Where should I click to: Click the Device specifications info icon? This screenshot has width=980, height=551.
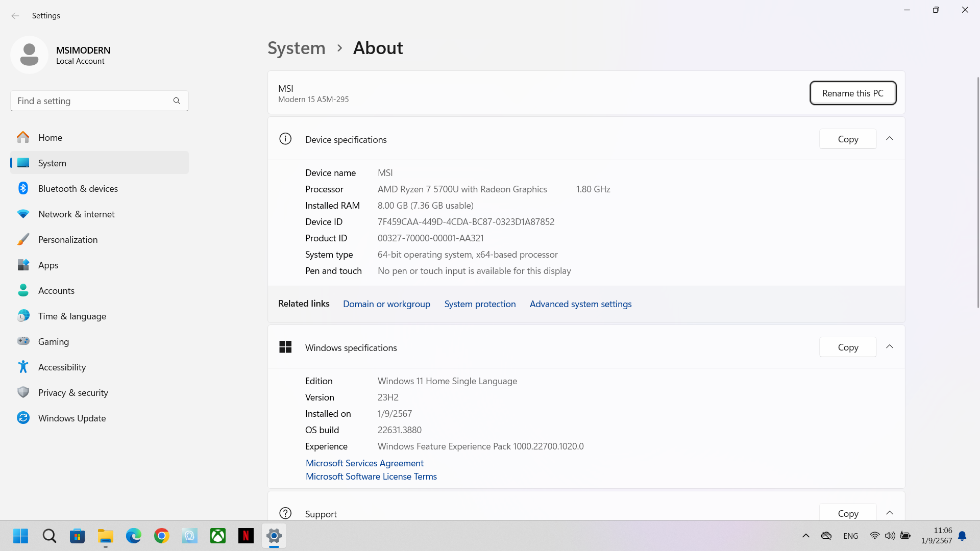click(285, 139)
